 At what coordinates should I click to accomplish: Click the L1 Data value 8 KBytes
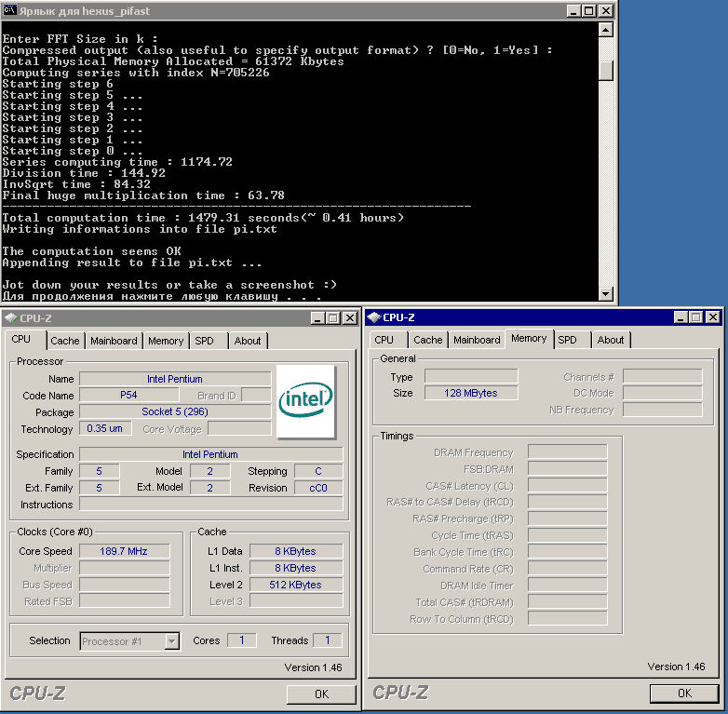[296, 551]
